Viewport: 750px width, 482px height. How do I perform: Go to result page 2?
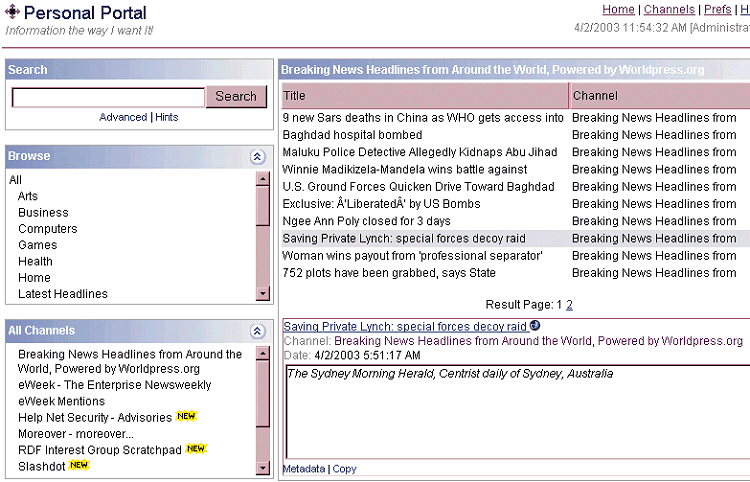point(569,305)
